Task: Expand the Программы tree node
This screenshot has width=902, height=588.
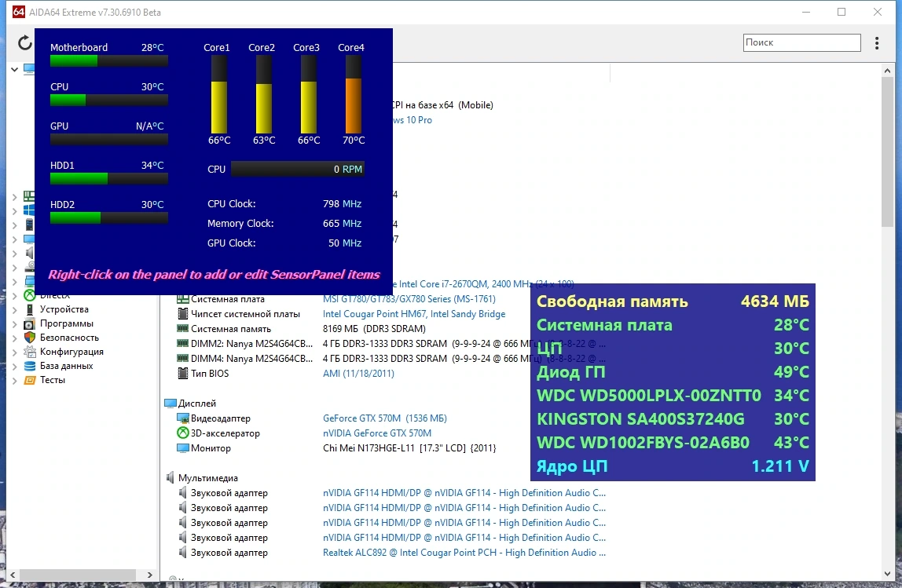Action: [14, 324]
